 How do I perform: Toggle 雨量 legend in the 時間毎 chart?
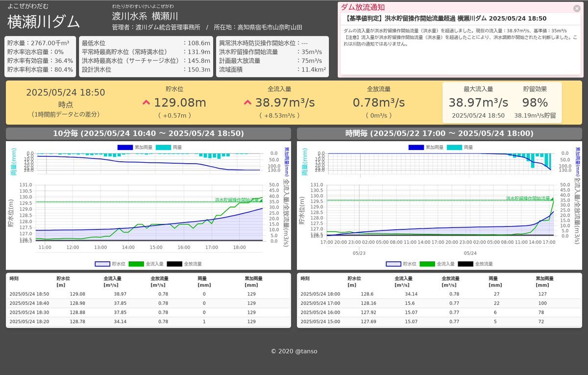coord(463,147)
